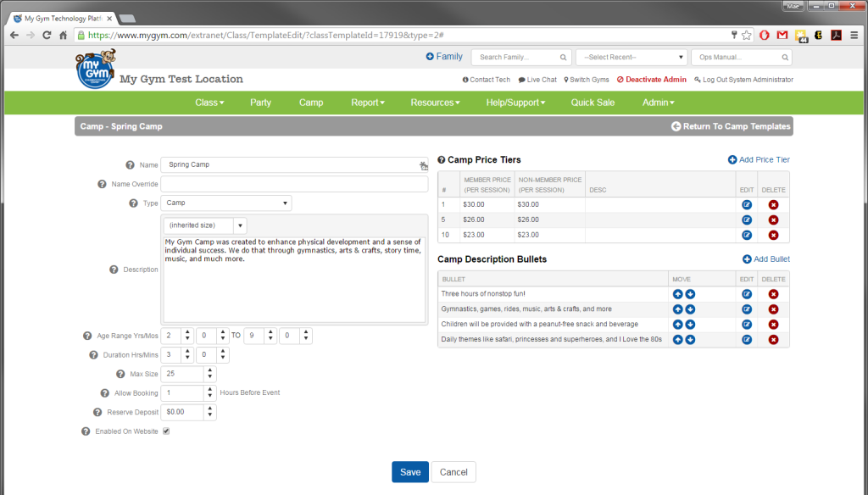Toggle the Enabled On Website checkbox
This screenshot has width=868, height=495.
pyautogui.click(x=166, y=431)
